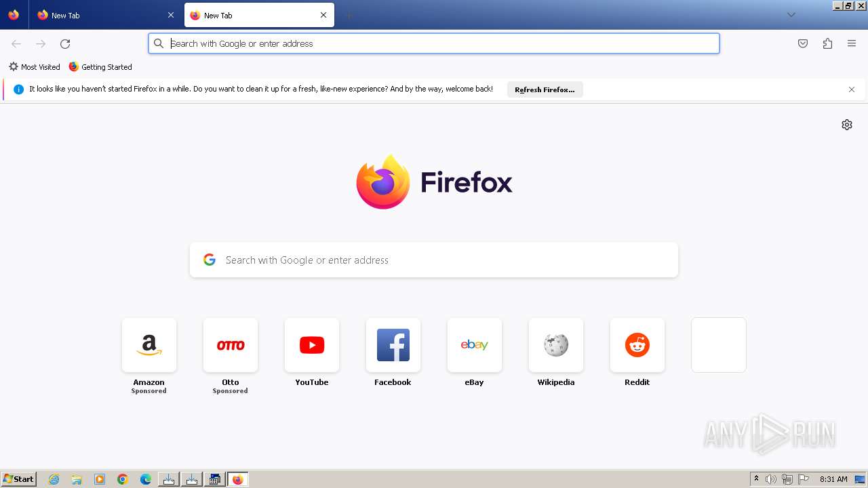
Task: Open Most Visited bookmarks folder
Action: [34, 67]
